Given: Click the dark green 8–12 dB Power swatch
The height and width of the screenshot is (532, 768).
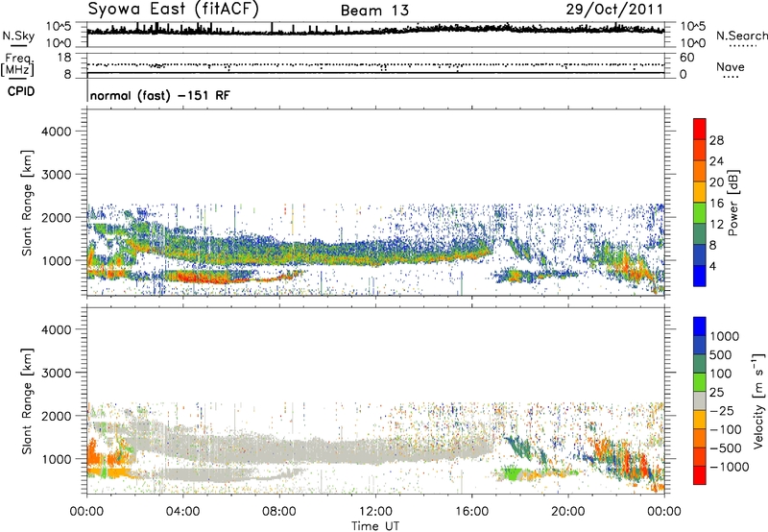Looking at the screenshot, I should point(700,234).
